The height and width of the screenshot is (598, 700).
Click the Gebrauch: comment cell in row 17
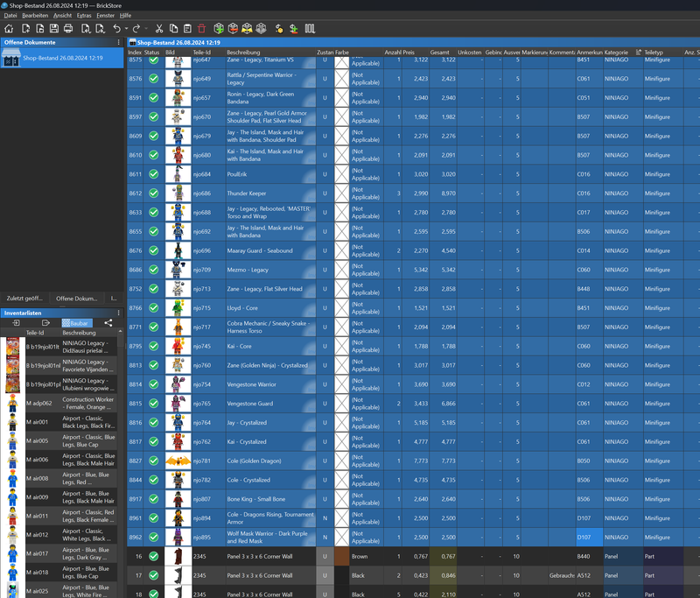(x=562, y=575)
